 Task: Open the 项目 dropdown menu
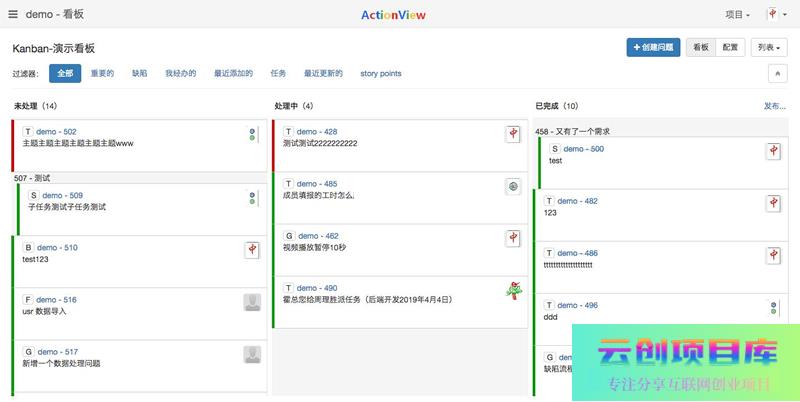pyautogui.click(x=738, y=14)
